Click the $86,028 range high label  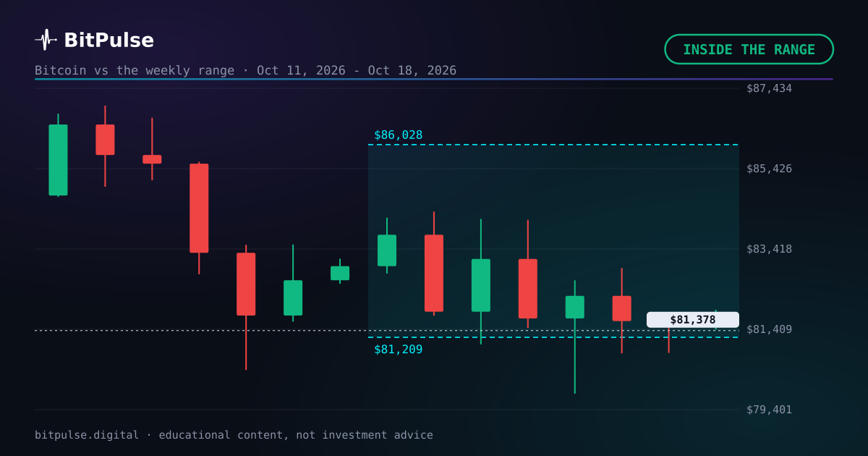point(398,135)
